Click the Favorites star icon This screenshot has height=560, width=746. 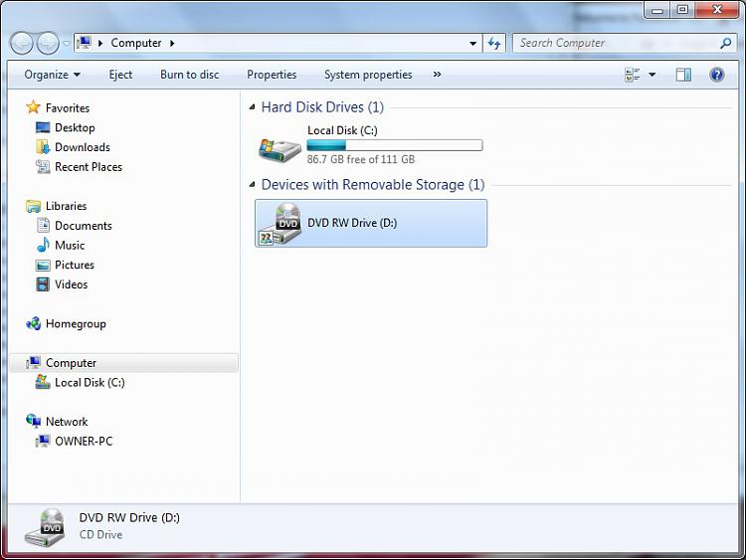pyautogui.click(x=33, y=107)
